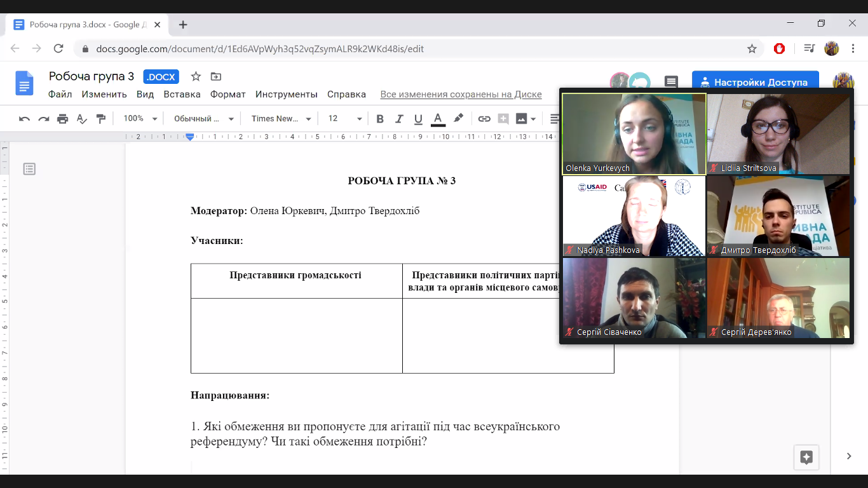Toggle bold formatting in the toolbar
The width and height of the screenshot is (868, 488).
[379, 118]
